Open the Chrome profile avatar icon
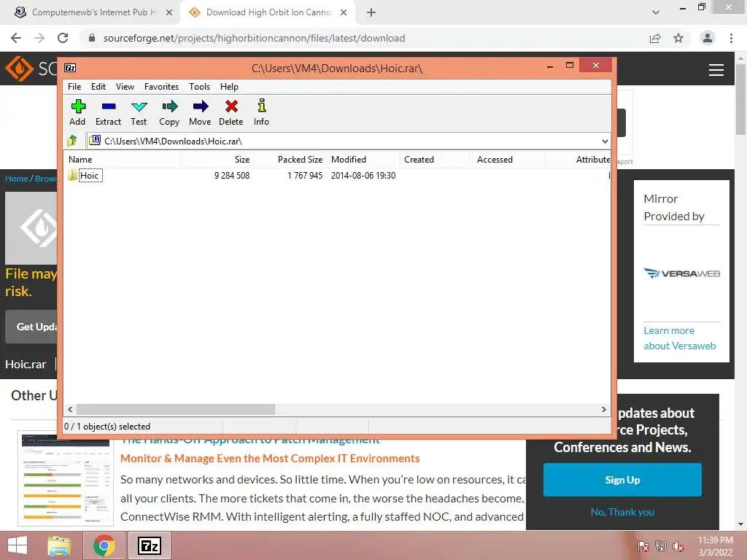The width and height of the screenshot is (747, 560). (708, 38)
